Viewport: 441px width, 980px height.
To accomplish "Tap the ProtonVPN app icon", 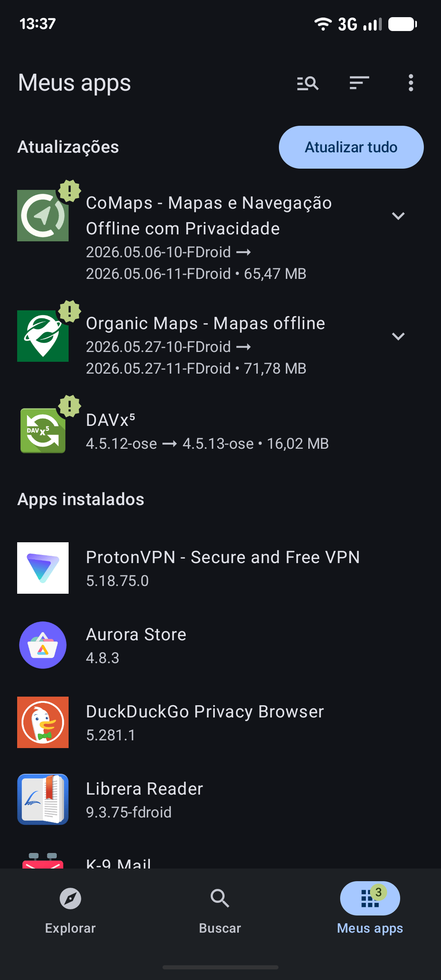I will [x=43, y=568].
